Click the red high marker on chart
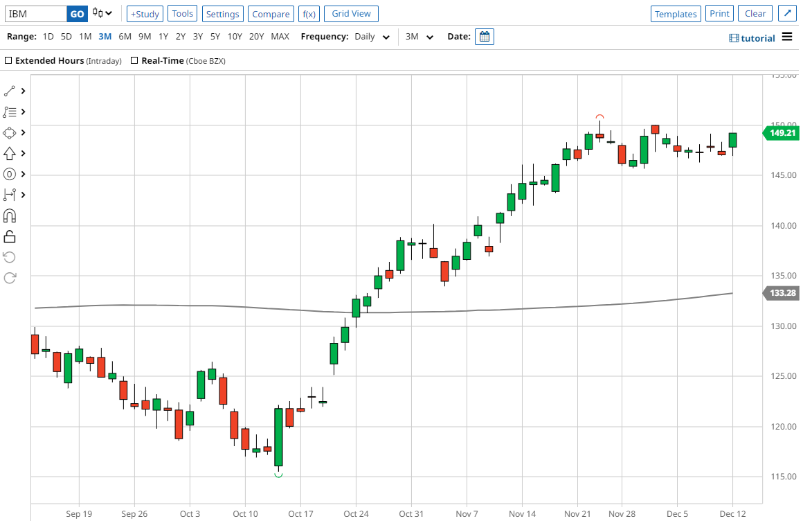This screenshot has width=812, height=530. (x=599, y=117)
